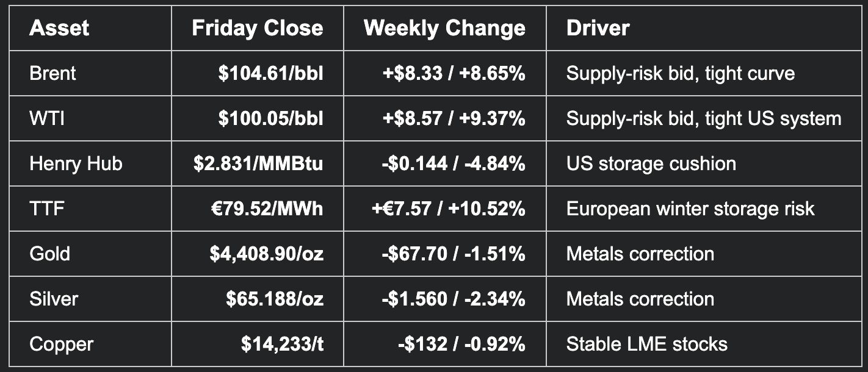Click the $100.05/bbl WTI close price
This screenshot has height=372, width=868.
point(271,118)
